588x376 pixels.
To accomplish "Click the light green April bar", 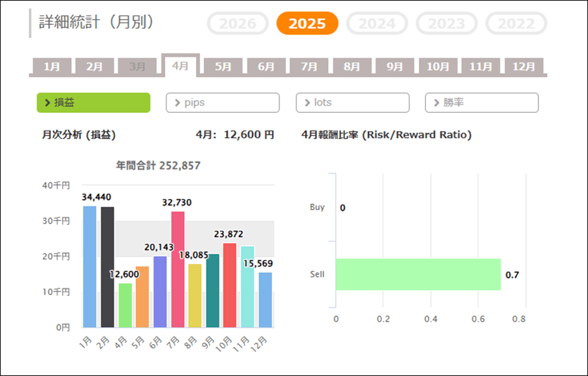I will (x=125, y=305).
